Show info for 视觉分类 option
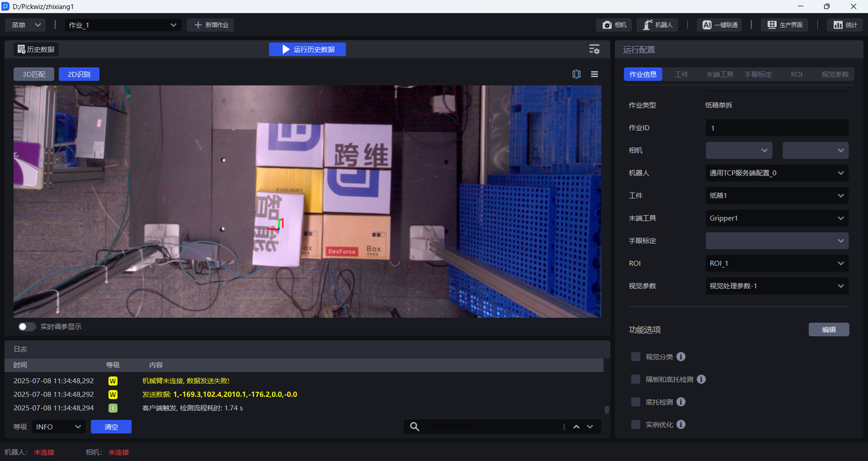This screenshot has height=461, width=868. coord(681,357)
